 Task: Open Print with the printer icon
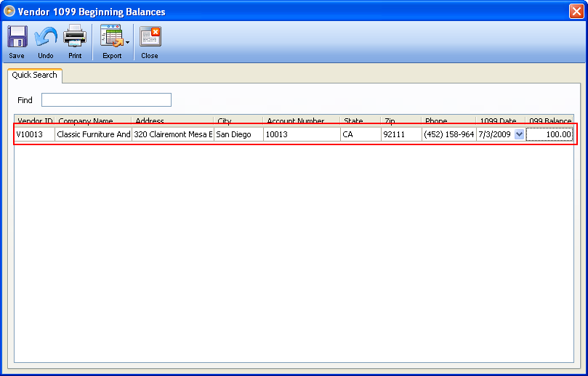coord(75,36)
